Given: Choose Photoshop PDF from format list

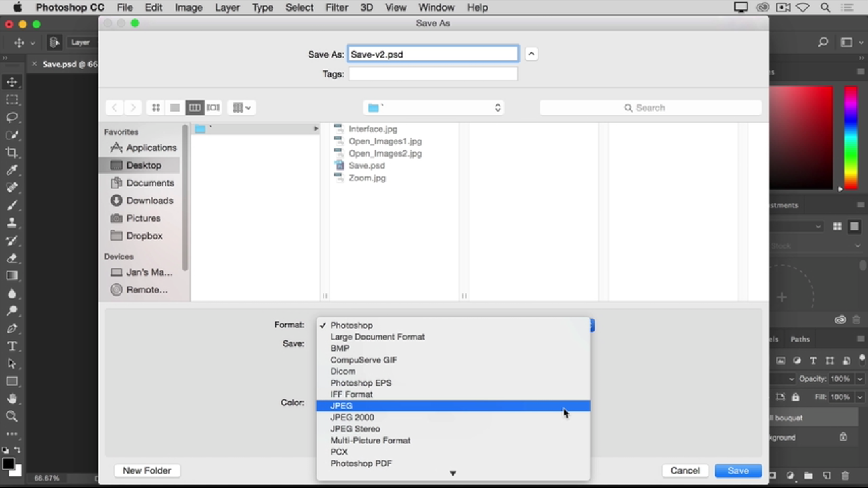Looking at the screenshot, I should (361, 464).
